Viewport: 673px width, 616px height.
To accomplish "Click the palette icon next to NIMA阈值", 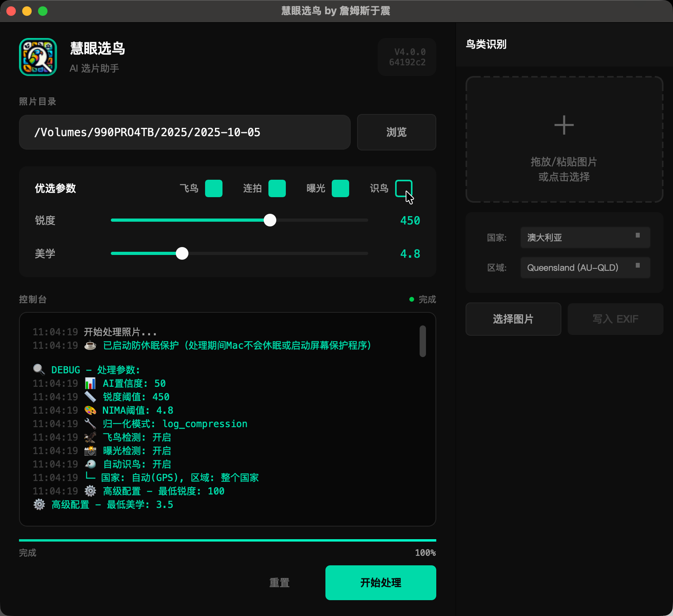I will click(x=90, y=410).
